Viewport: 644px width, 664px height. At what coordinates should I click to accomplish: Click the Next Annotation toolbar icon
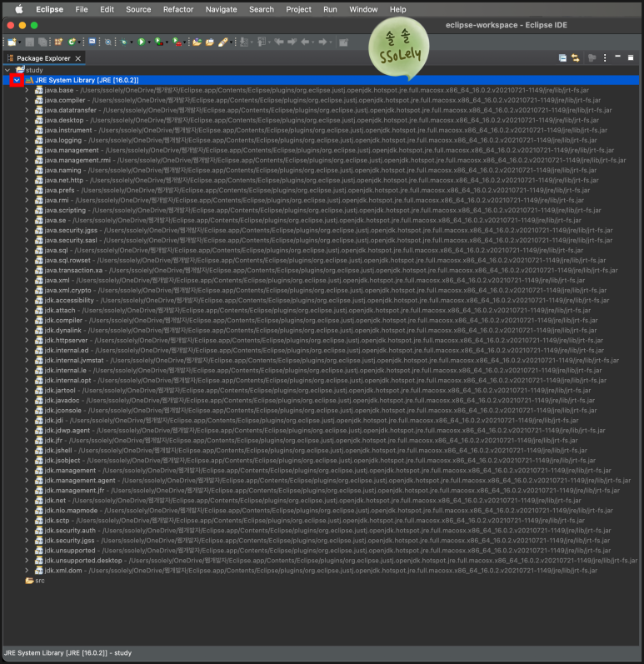click(244, 42)
